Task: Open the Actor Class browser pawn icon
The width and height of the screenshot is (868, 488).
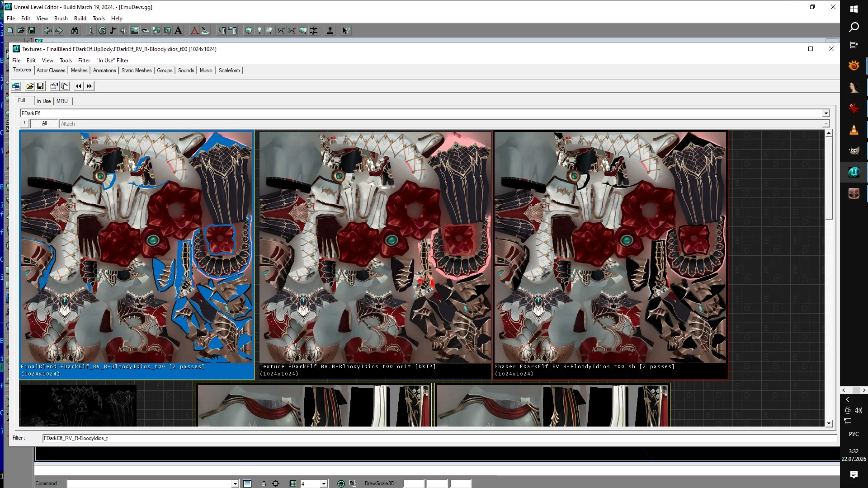Action: pos(91,30)
